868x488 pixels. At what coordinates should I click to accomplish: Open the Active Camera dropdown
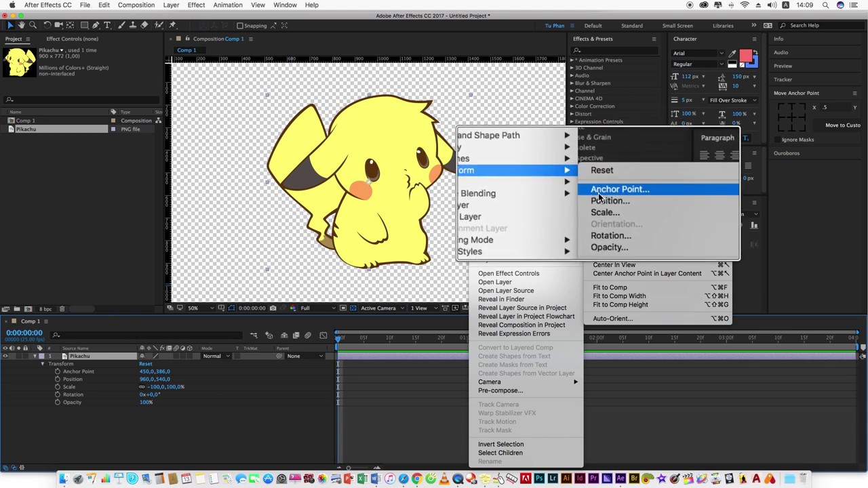pos(382,308)
